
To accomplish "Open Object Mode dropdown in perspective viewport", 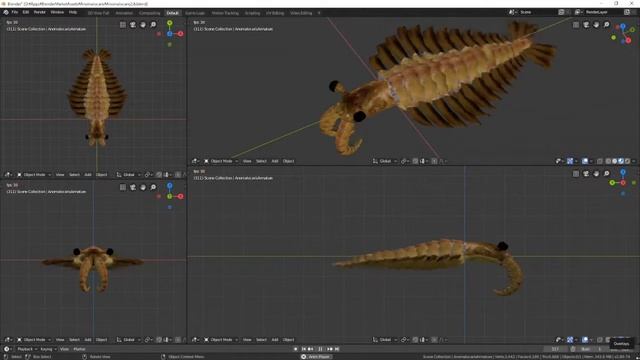I will click(x=221, y=161).
